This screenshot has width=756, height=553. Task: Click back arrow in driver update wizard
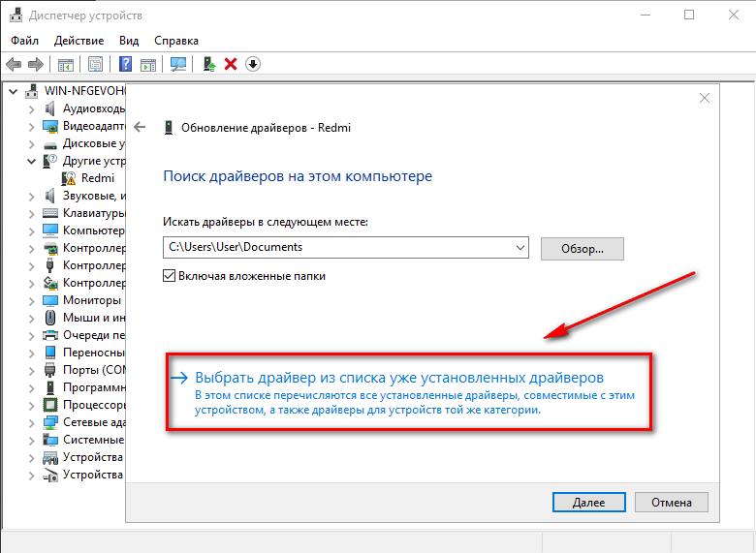click(x=140, y=127)
